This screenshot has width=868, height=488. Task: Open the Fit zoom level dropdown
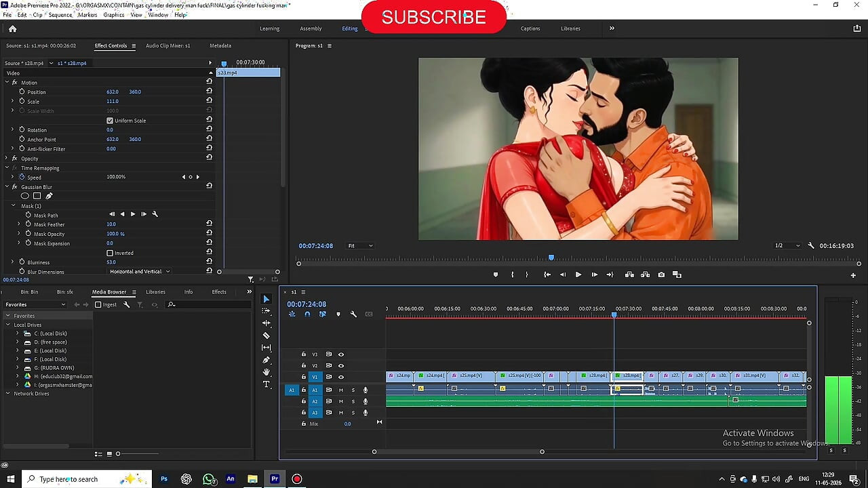[359, 245]
